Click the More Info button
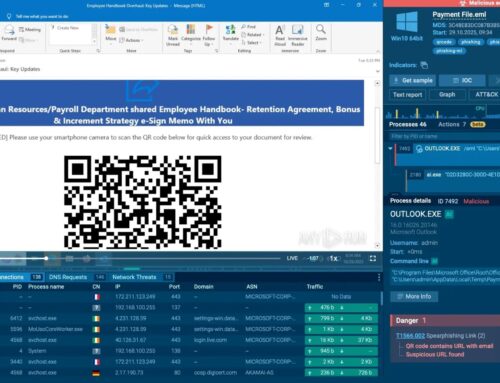The height and width of the screenshot is (383, 500). (x=414, y=296)
